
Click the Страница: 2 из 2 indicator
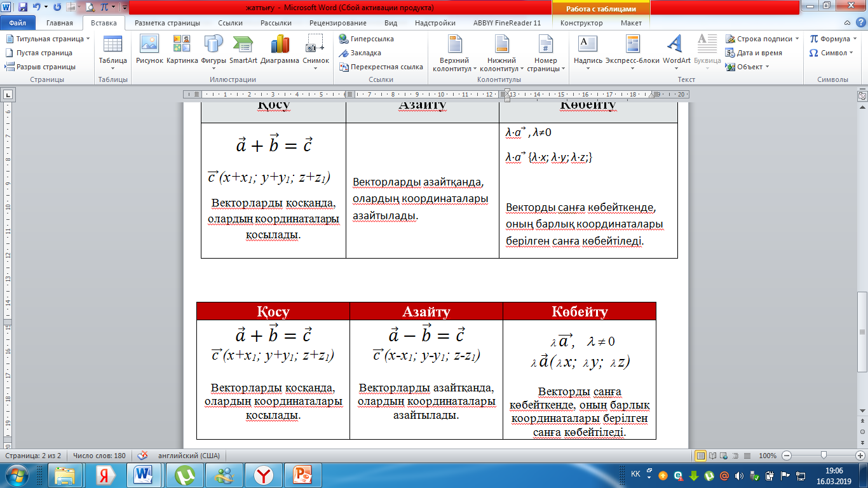tap(33, 456)
